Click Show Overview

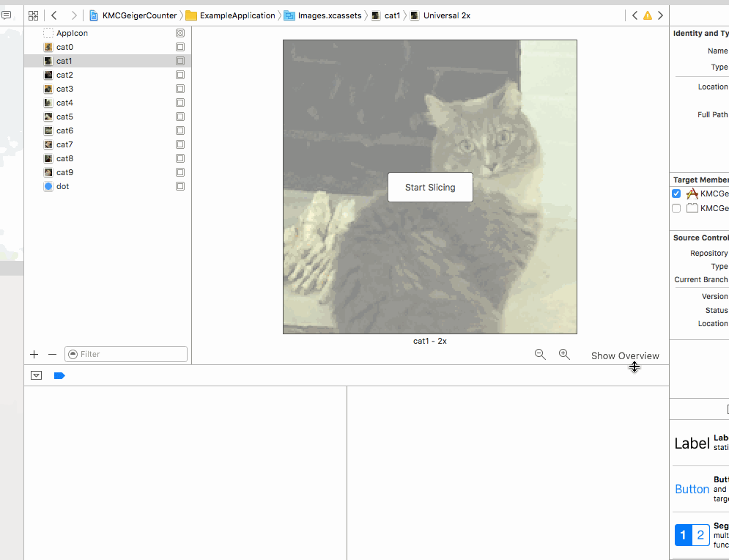(625, 355)
